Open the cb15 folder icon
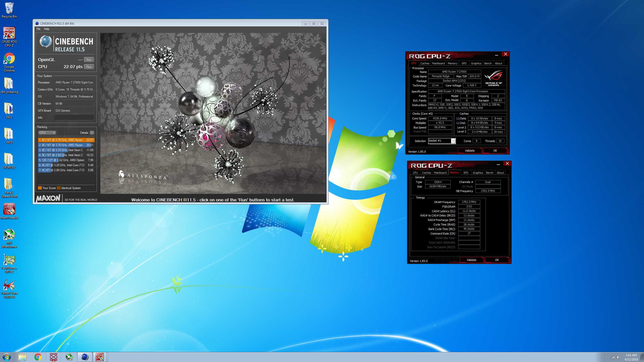 (9, 136)
